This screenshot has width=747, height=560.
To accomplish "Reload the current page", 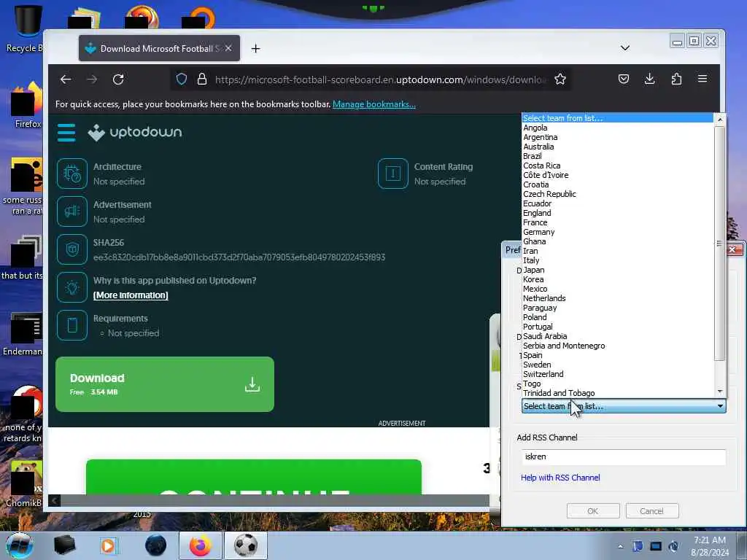I will [118, 79].
